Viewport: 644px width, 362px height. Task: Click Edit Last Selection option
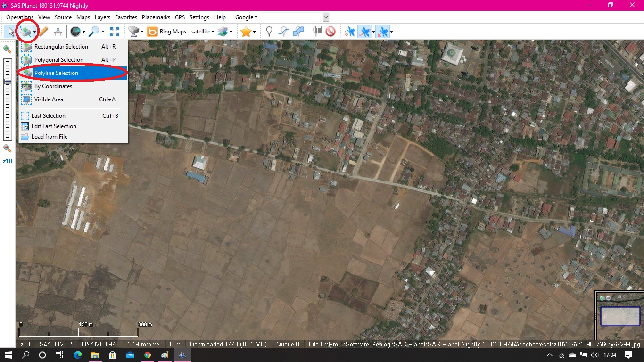pyautogui.click(x=55, y=126)
